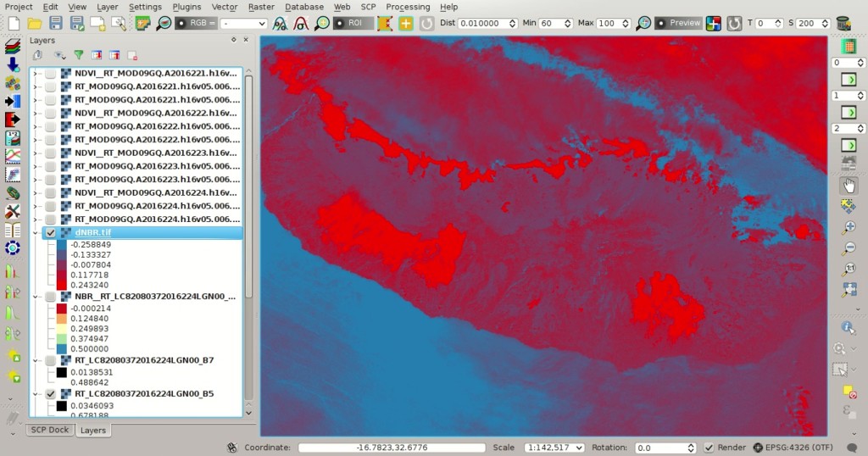Select the Zoom In tool
The height and width of the screenshot is (456, 868).
coord(848,227)
